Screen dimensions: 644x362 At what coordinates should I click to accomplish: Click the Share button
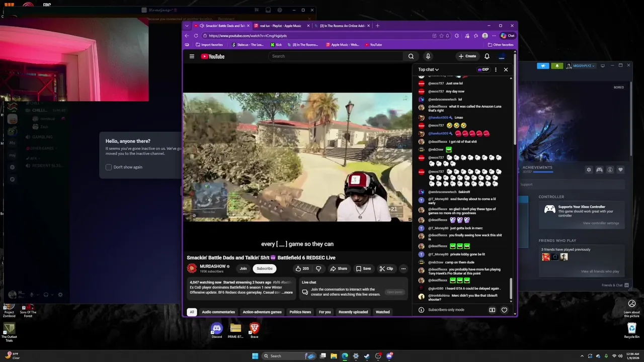click(339, 268)
